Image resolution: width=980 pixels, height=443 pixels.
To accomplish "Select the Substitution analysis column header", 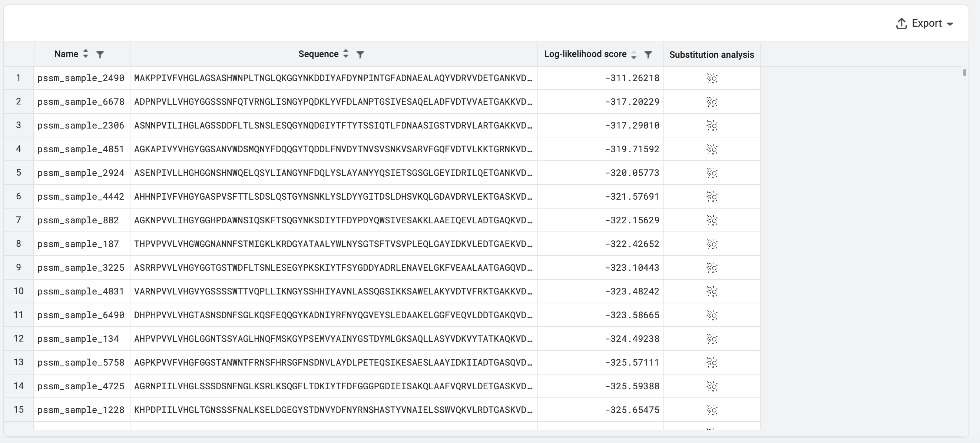I will click(x=711, y=54).
